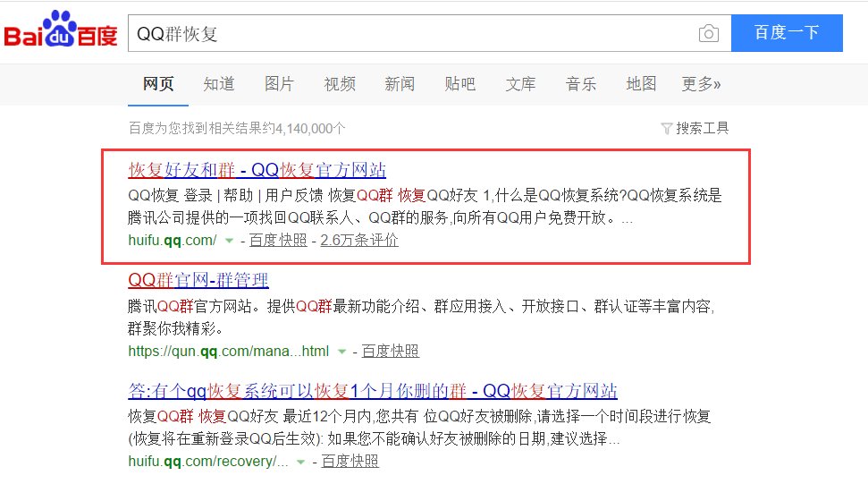Image resolution: width=868 pixels, height=484 pixels.
Task: Expand dropdown arrow next to huifu.qq.com/recovery URL
Action: [x=300, y=462]
